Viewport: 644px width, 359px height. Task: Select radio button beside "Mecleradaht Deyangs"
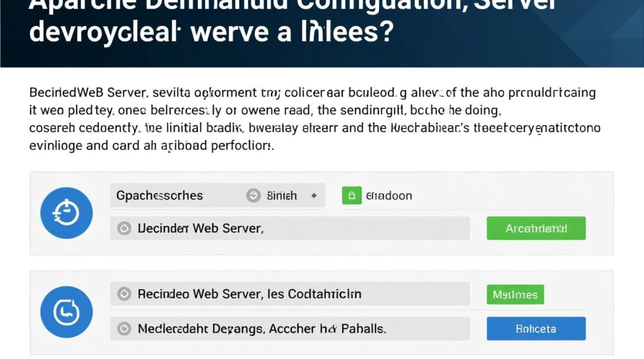[124, 328]
